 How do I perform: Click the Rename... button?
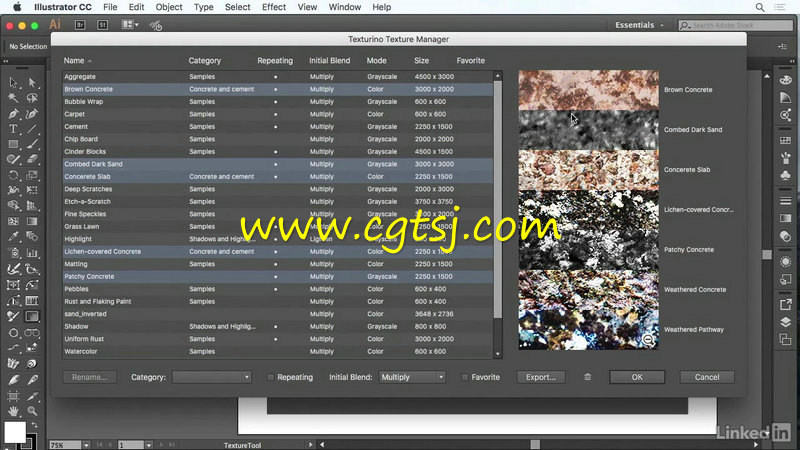click(x=90, y=377)
